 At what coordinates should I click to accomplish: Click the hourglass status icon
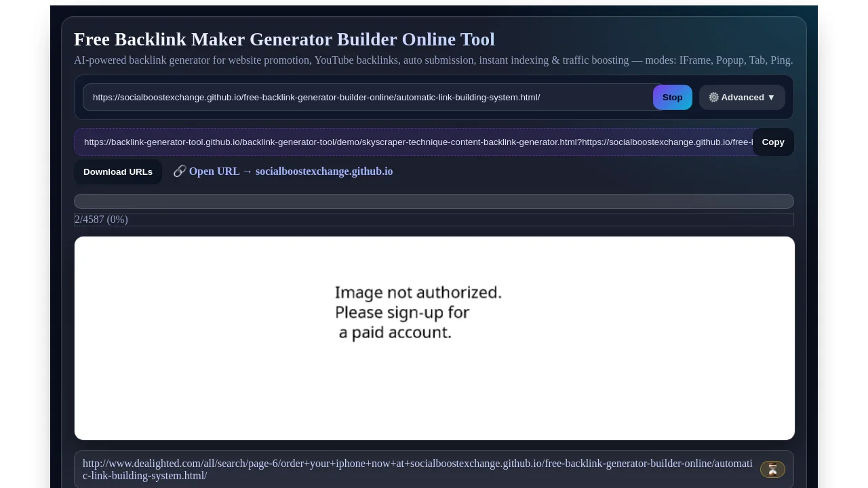pos(772,469)
